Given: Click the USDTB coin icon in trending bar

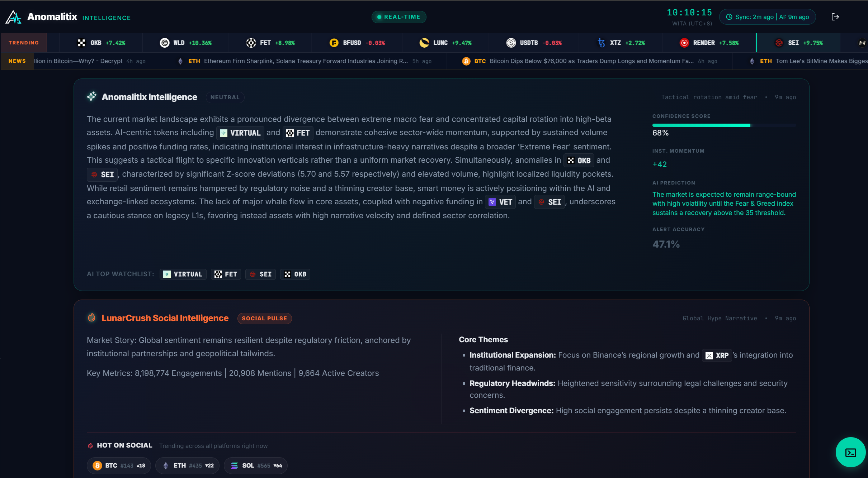Looking at the screenshot, I should tap(511, 43).
